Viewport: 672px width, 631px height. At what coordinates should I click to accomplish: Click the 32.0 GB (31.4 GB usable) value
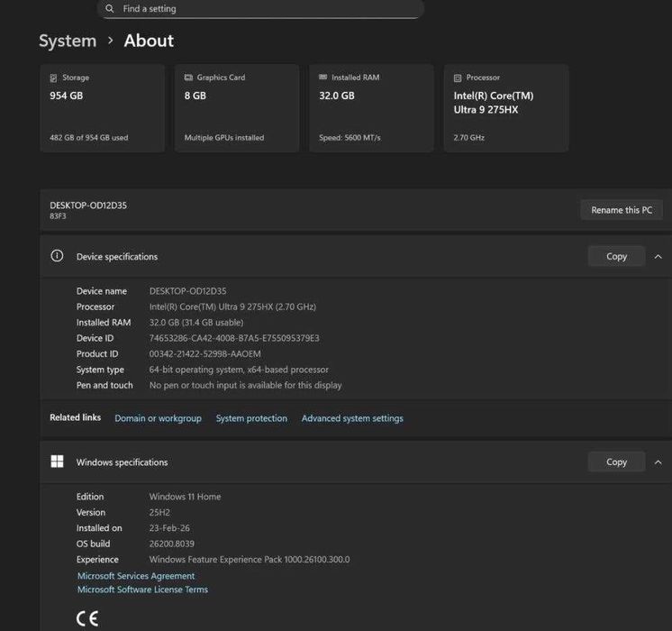196,323
